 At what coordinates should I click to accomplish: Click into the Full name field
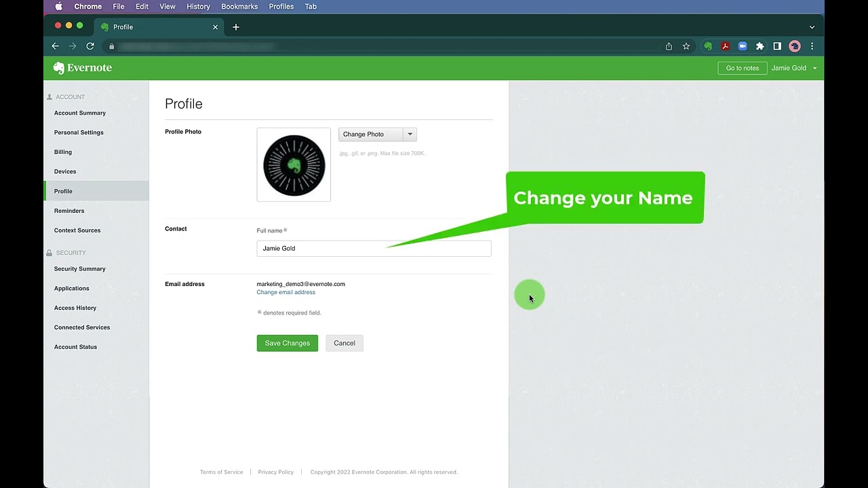tap(374, 248)
